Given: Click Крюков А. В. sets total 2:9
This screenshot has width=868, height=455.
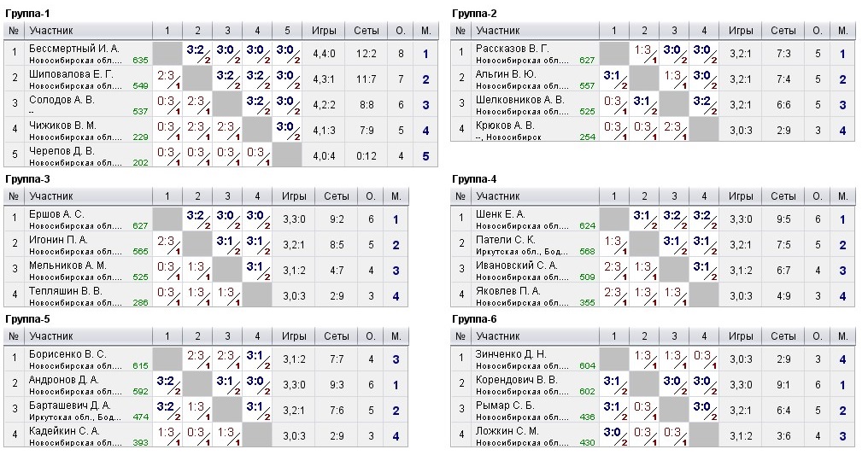Looking at the screenshot, I should 783,130.
